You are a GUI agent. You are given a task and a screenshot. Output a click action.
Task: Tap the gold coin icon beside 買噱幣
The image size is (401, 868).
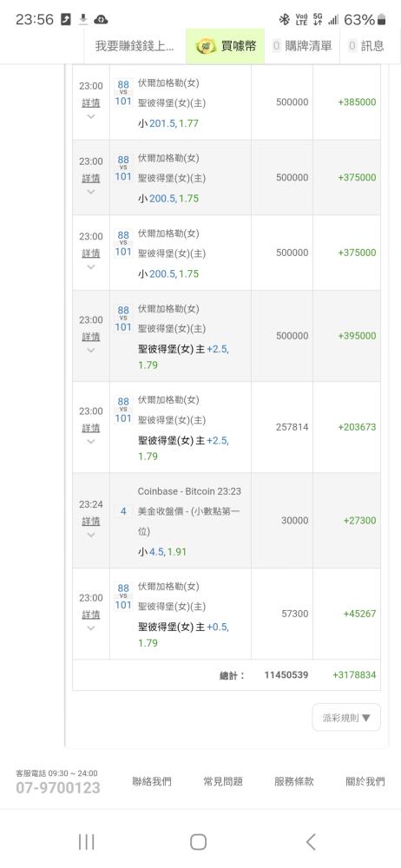(x=206, y=46)
